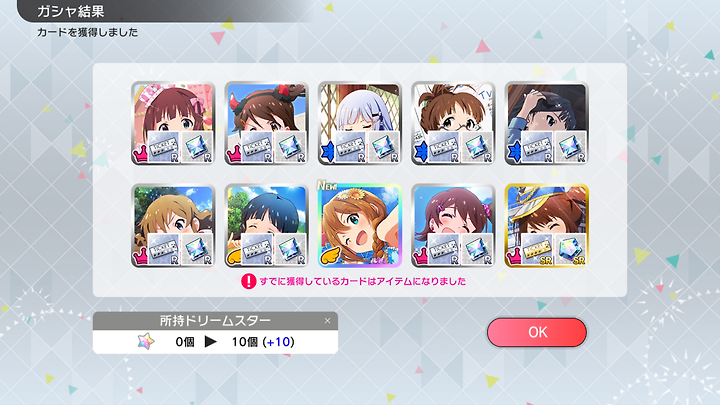Open the winking dark-blue-haired girl card
Viewport: 720px width, 405px height.
pos(266,225)
